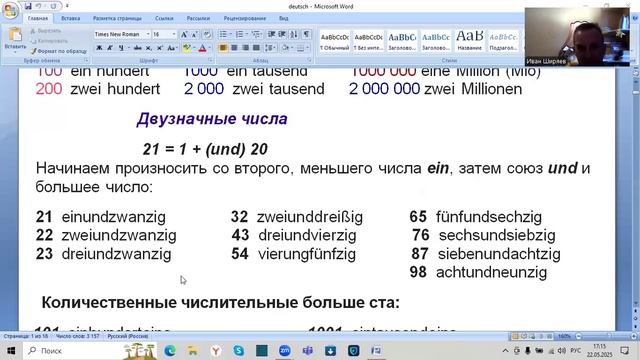Click word count in status bar
Viewport: 640px width, 360px height.
[78, 336]
